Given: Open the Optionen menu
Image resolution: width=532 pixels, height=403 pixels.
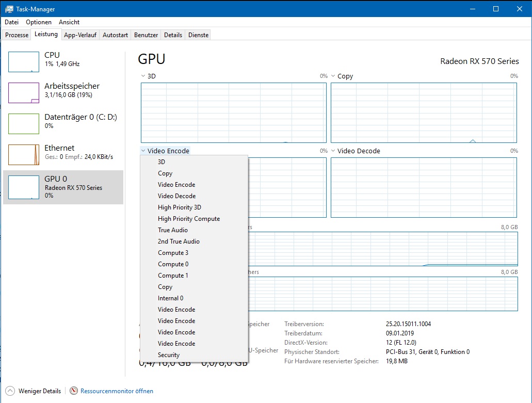Looking at the screenshot, I should (39, 22).
